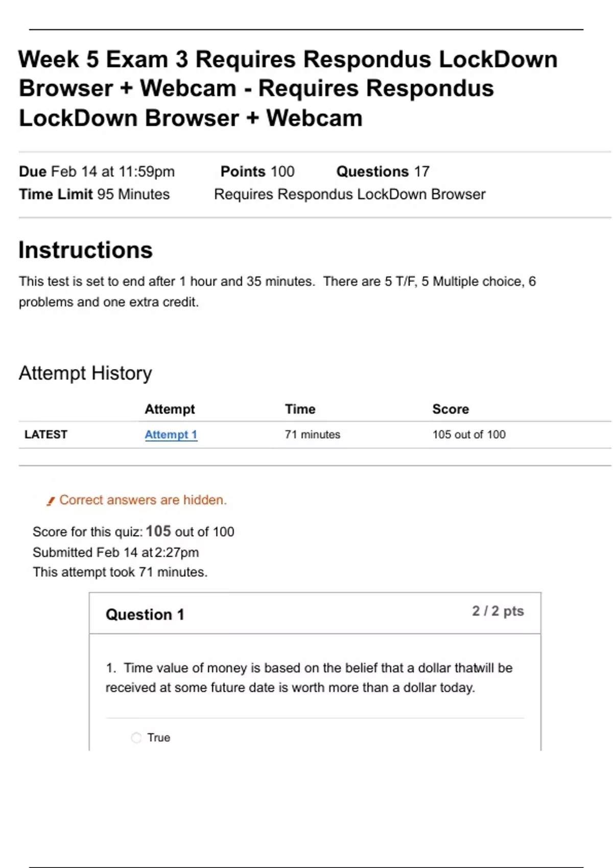Click the pencil icon beside hidden answers notice
Viewport: 613px width, 868px height.
(x=51, y=501)
